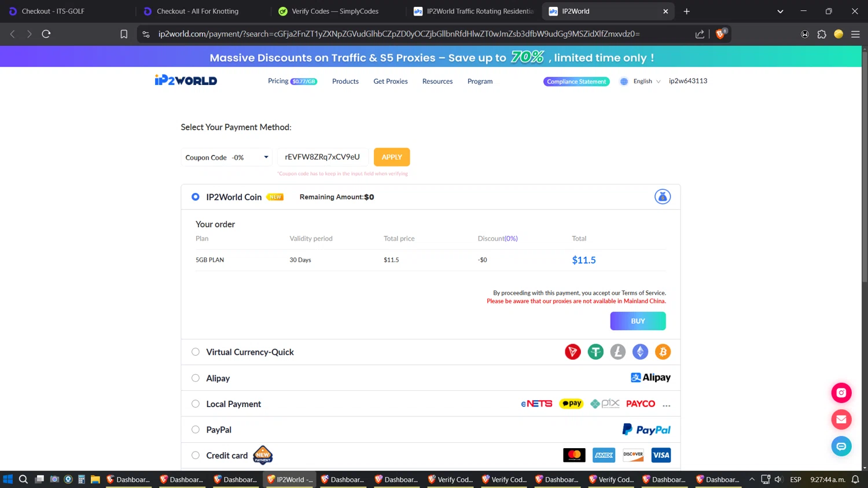The image size is (868, 488).
Task: Click the APPLY coupon button
Action: click(x=392, y=157)
